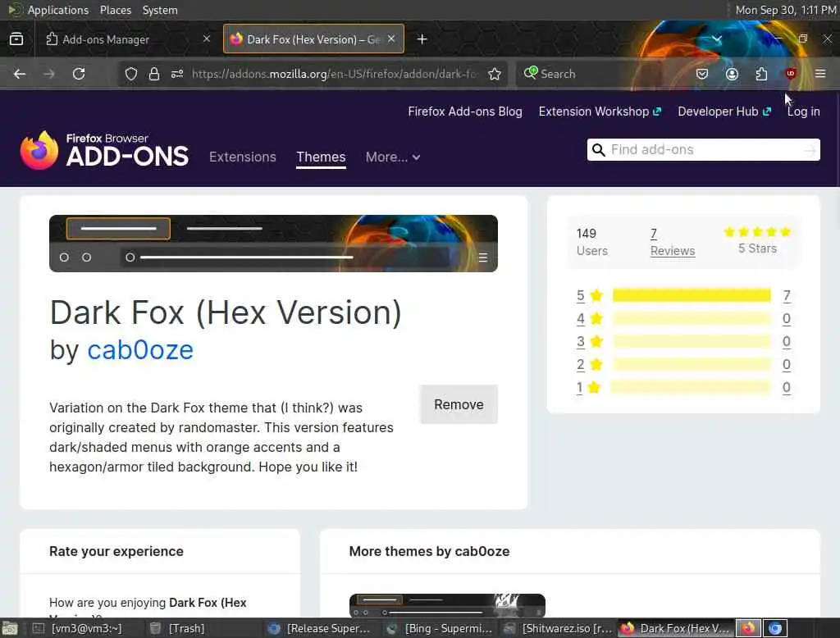Screen dimensions: 840x638
Task: Click the 1-star rating bar
Action: tap(691, 387)
